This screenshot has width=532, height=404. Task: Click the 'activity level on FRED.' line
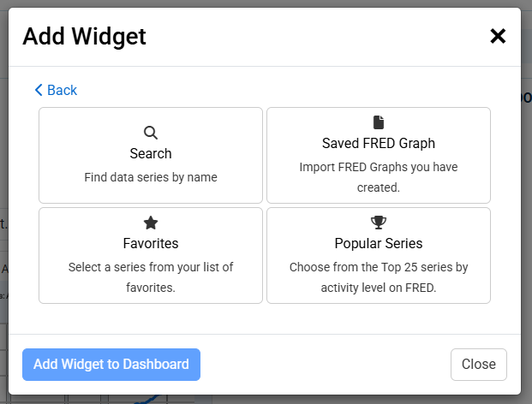[x=379, y=288]
